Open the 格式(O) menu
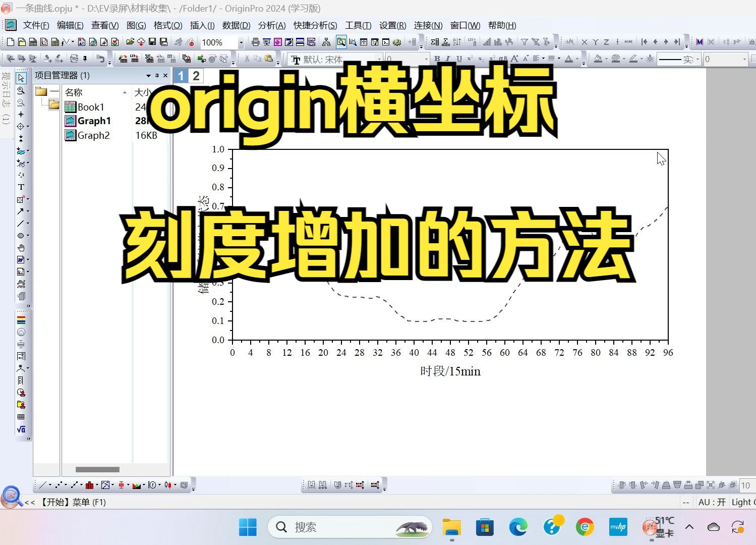This screenshot has height=545, width=756. point(168,25)
